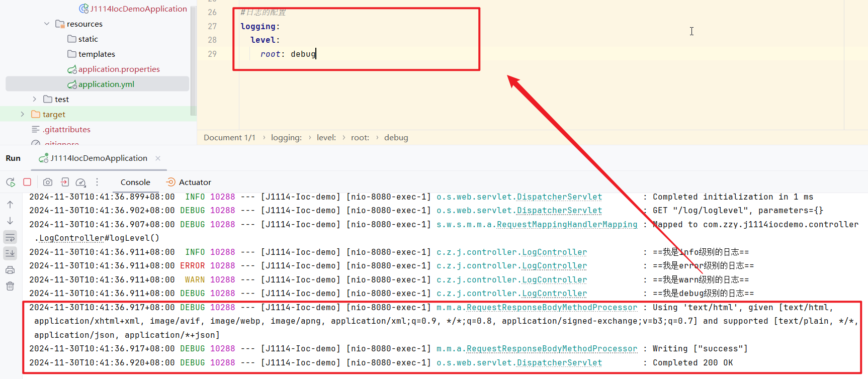Open J1114IocDemoApplication class in tree
The height and width of the screenshot is (379, 868).
(x=133, y=9)
